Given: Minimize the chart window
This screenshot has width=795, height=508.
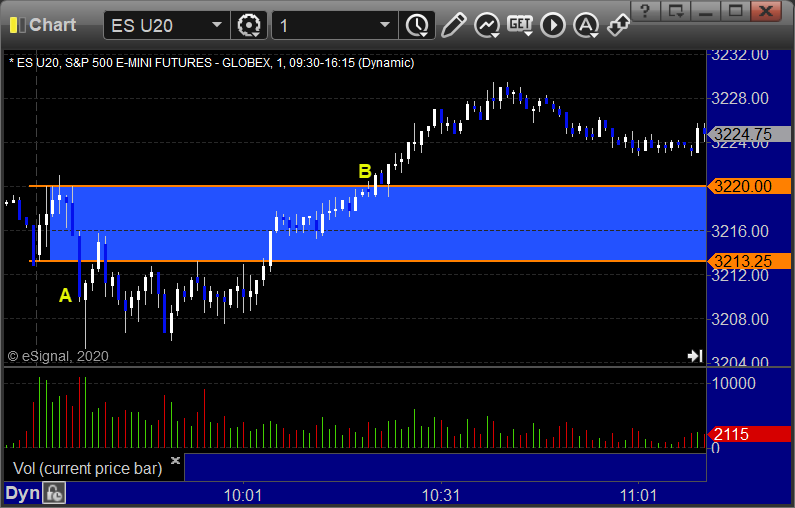Looking at the screenshot, I should click(705, 11).
